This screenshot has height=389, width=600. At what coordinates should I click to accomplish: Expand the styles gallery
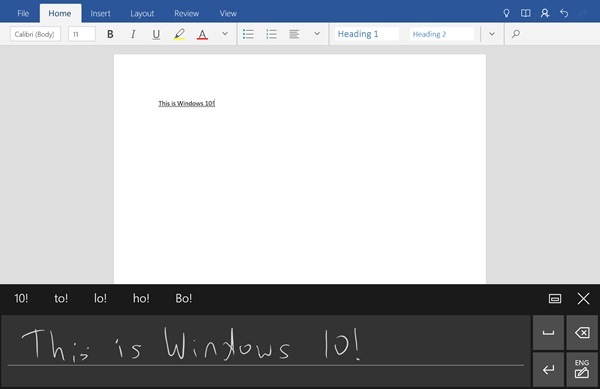[x=492, y=34]
